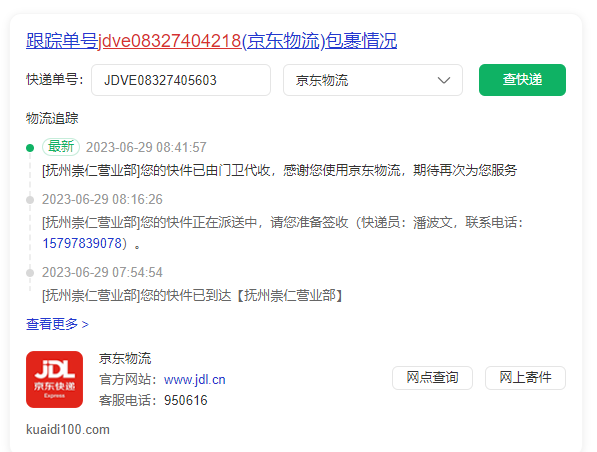
Task: Click the 网上寄件 button
Action: click(x=525, y=378)
